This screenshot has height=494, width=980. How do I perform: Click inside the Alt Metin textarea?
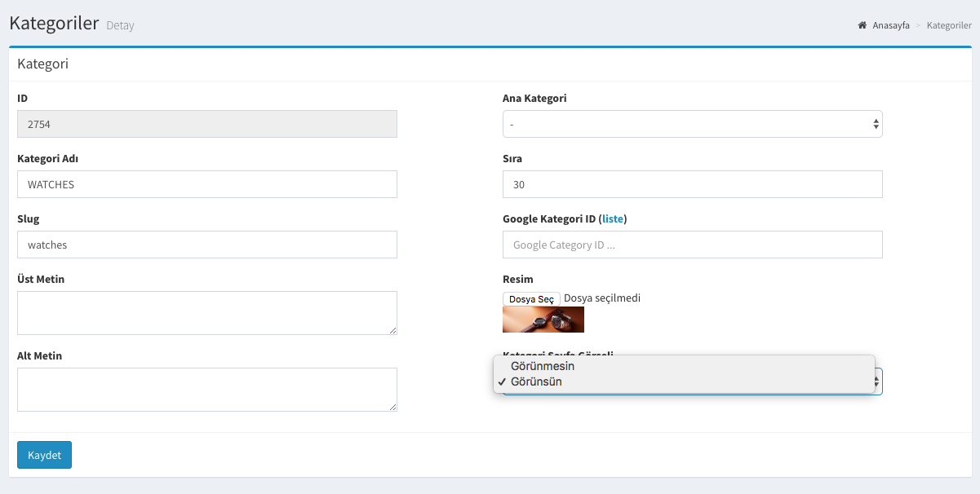click(x=207, y=390)
